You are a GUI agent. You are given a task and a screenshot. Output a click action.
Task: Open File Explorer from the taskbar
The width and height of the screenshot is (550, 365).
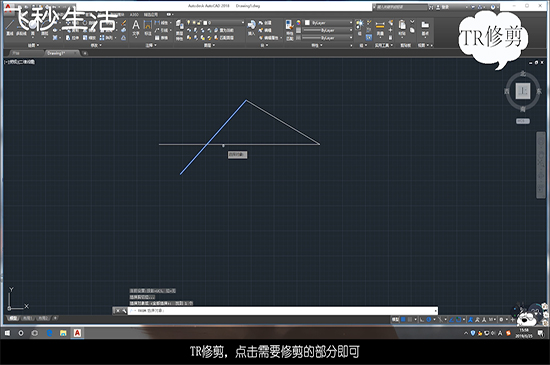click(x=63, y=333)
